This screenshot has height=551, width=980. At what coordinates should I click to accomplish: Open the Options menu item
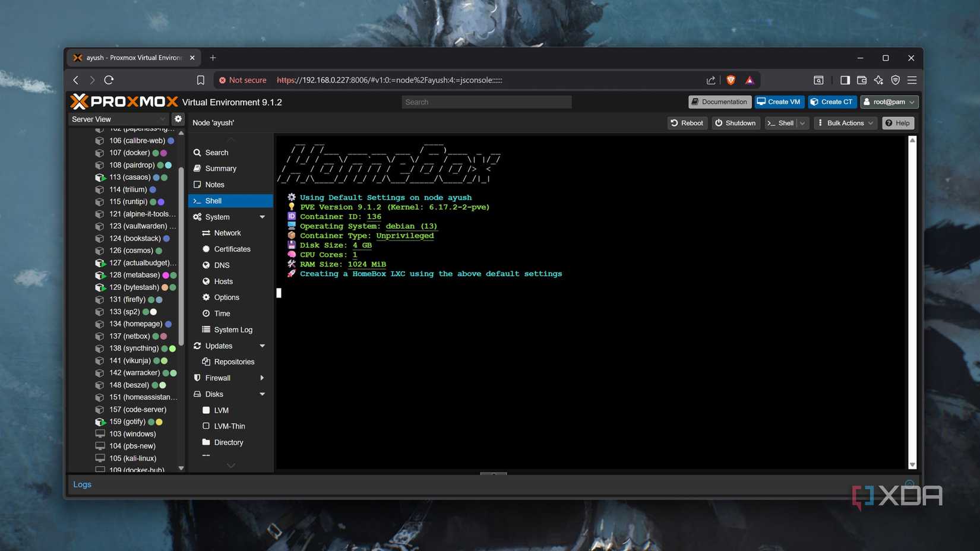click(230, 297)
